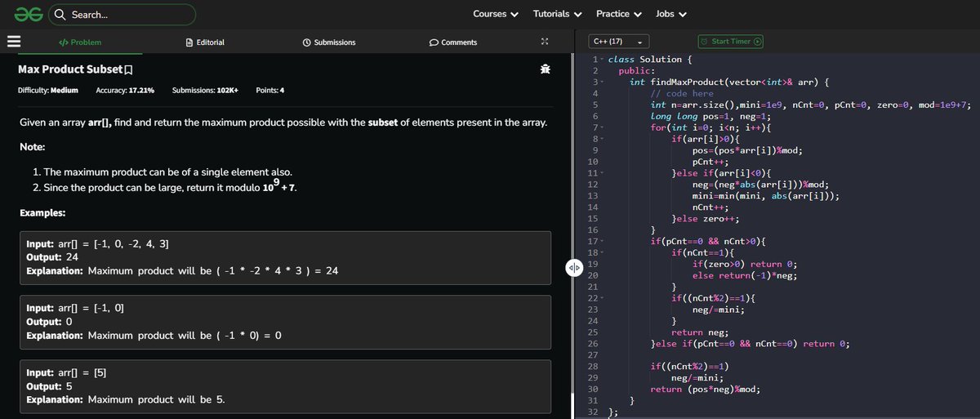Collapse the fold at line 18

click(x=602, y=253)
